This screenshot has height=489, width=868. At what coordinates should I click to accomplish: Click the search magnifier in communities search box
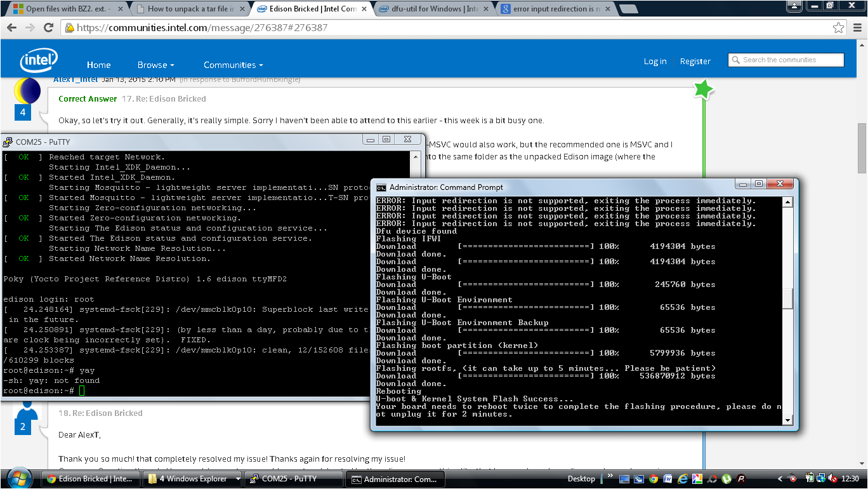[x=735, y=60]
